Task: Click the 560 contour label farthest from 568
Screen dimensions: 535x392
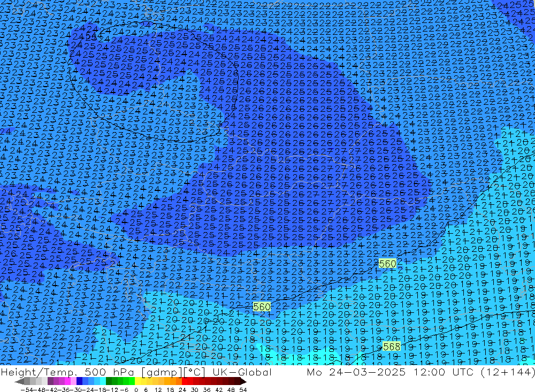Action: tap(262, 307)
